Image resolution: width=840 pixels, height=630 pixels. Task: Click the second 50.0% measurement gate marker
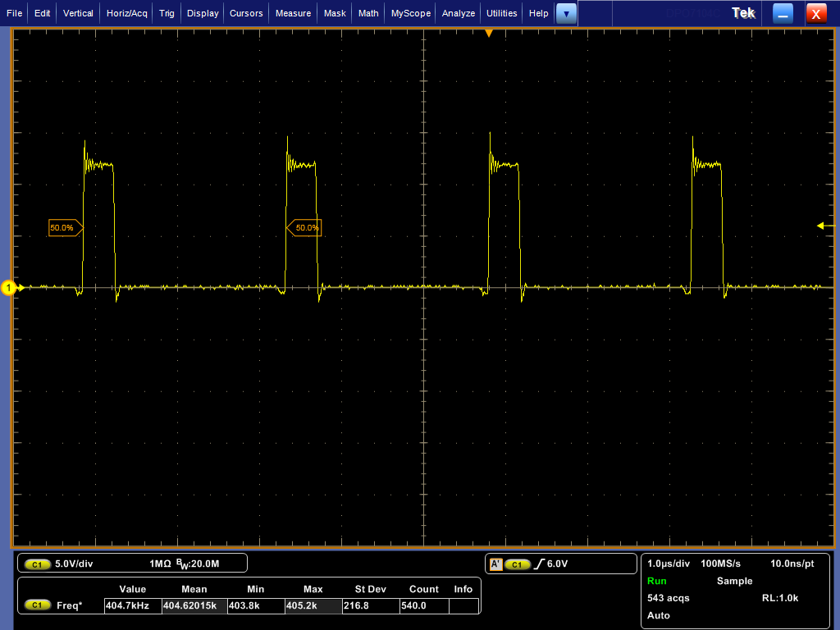305,227
